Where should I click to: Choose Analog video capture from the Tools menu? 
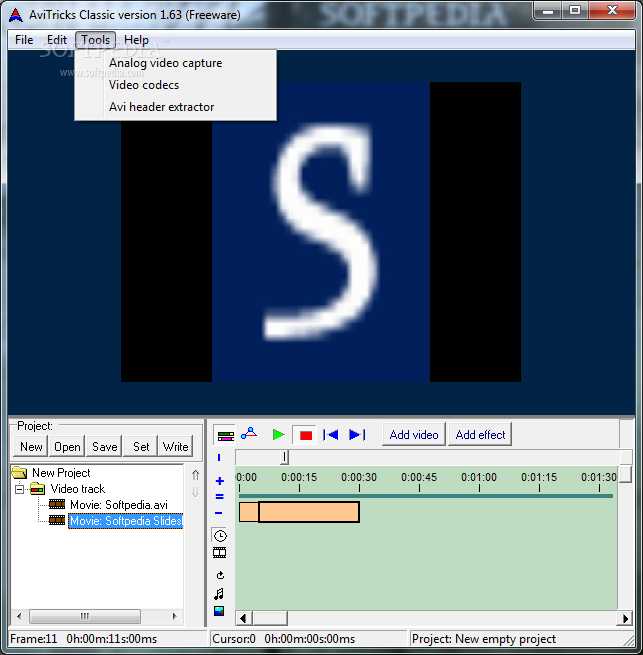175,63
